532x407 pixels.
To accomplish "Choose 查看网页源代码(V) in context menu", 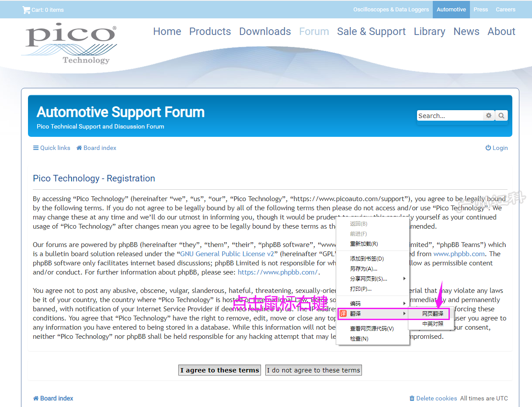I will point(373,329).
